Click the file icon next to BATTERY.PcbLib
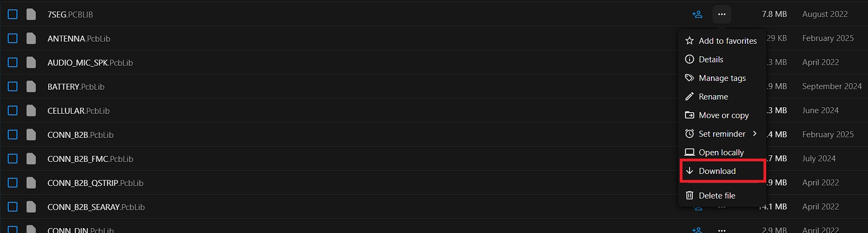This screenshot has width=868, height=233. pyautogui.click(x=31, y=86)
